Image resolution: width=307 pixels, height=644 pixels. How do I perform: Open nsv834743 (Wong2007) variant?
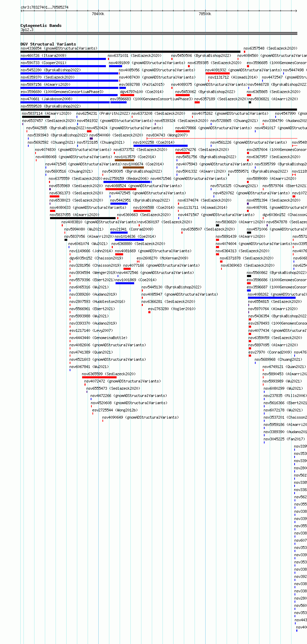167,135
